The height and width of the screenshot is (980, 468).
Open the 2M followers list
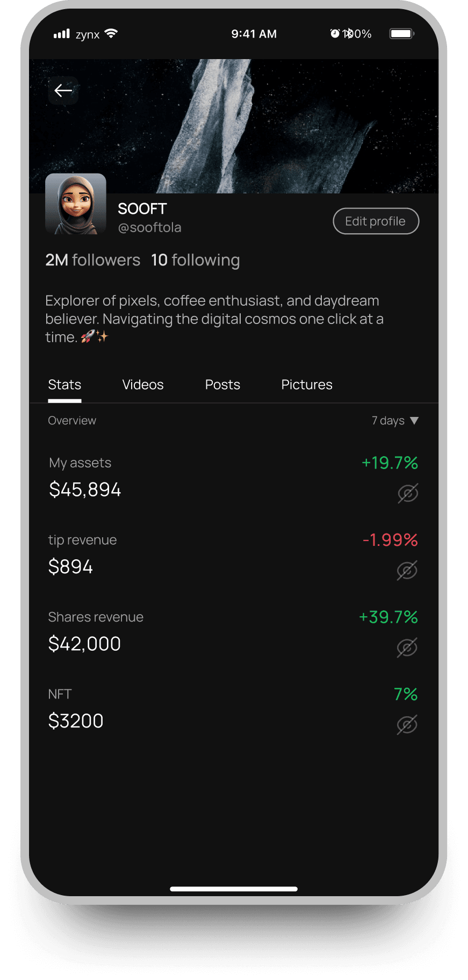click(92, 260)
